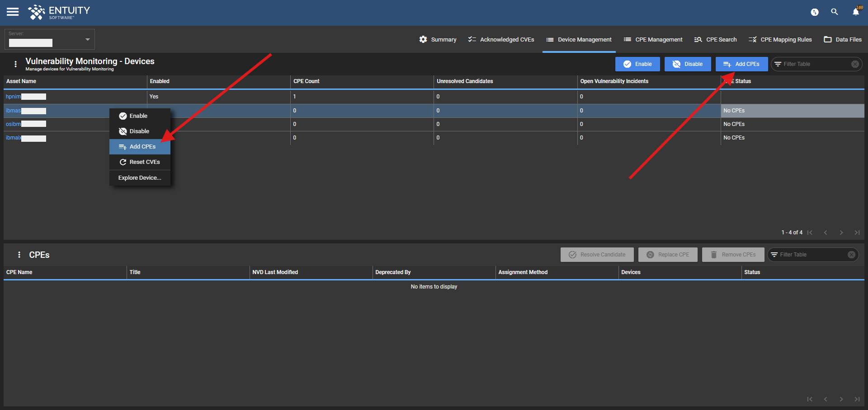Viewport: 868px width, 410px height.
Task: Go to previous page of Devices table
Action: click(826, 233)
